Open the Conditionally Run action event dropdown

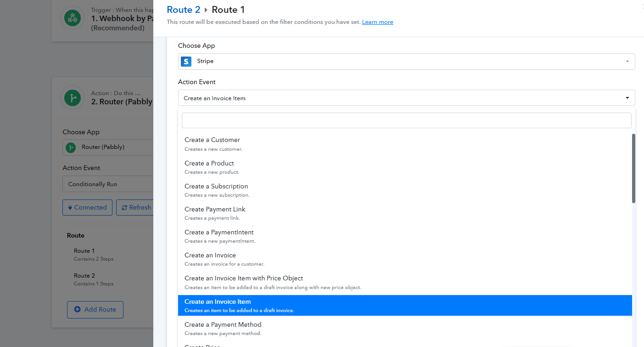[x=108, y=184]
